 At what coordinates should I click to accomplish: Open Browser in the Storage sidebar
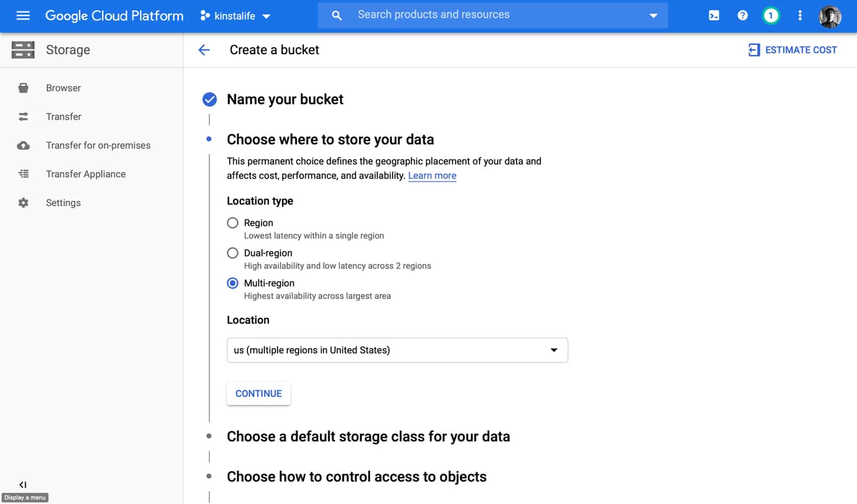63,87
